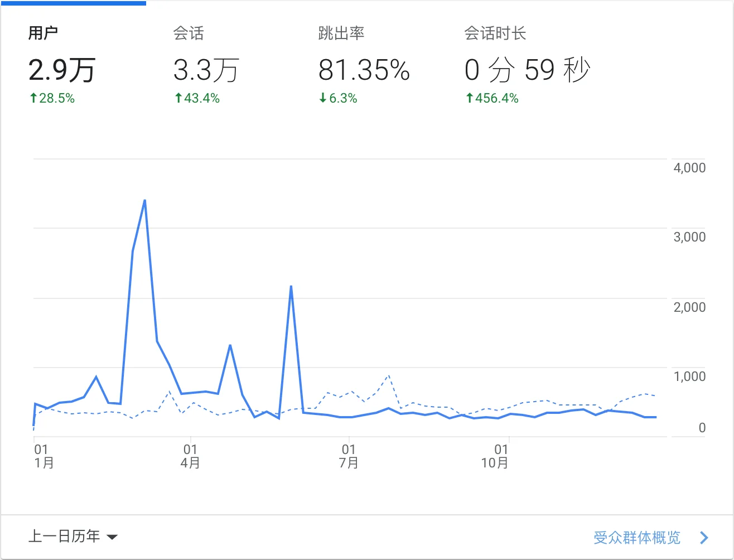
Task: Click the 01 4月 axis label
Action: (190, 456)
